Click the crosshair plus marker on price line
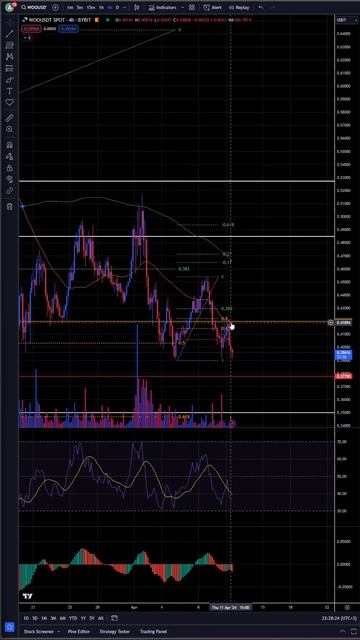The width and height of the screenshot is (360, 640). (331, 322)
